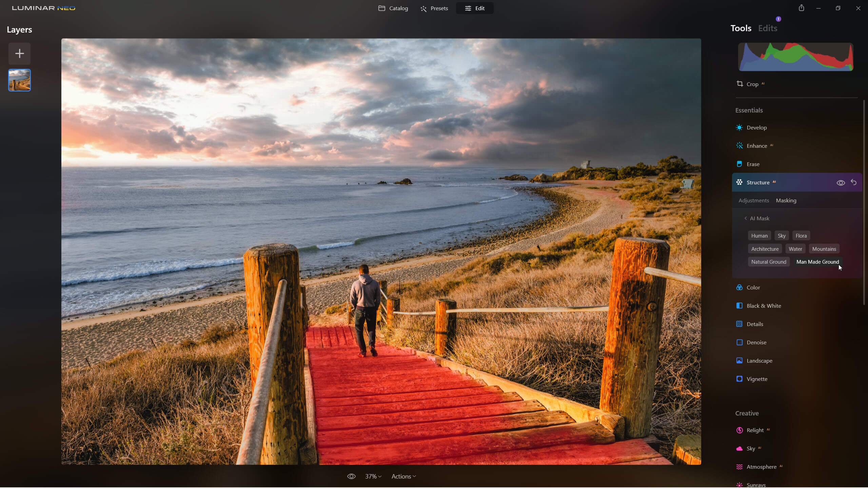The height and width of the screenshot is (488, 868).
Task: Click the share/export icon
Action: [x=801, y=8]
